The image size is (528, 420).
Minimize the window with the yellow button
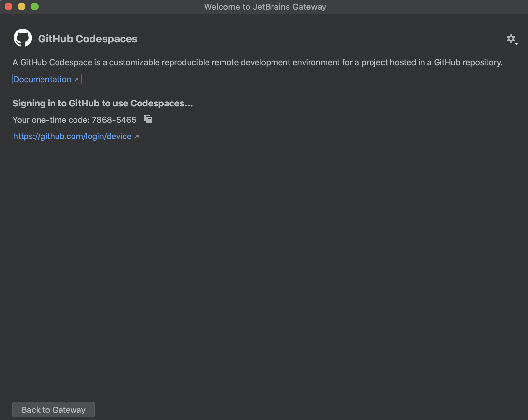[x=21, y=6]
